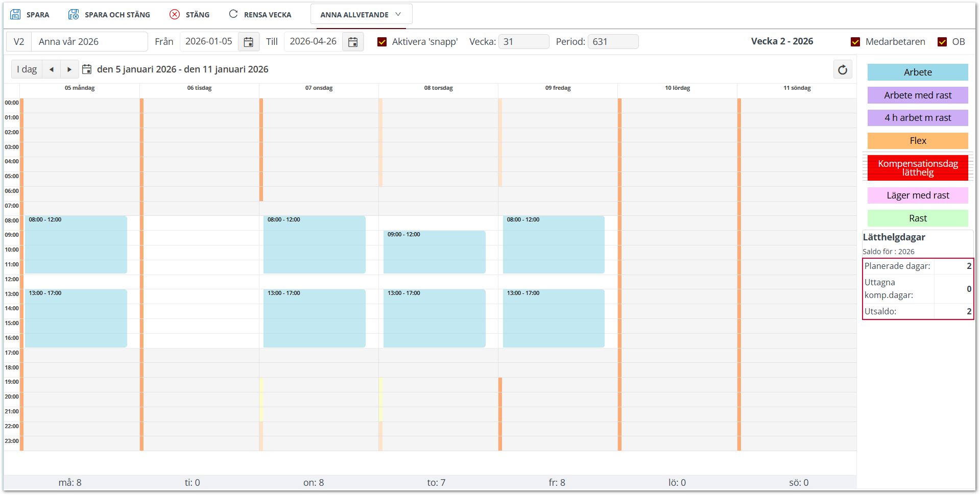The height and width of the screenshot is (495, 980).
Task: Click the 07 onsdag column header
Action: click(319, 88)
